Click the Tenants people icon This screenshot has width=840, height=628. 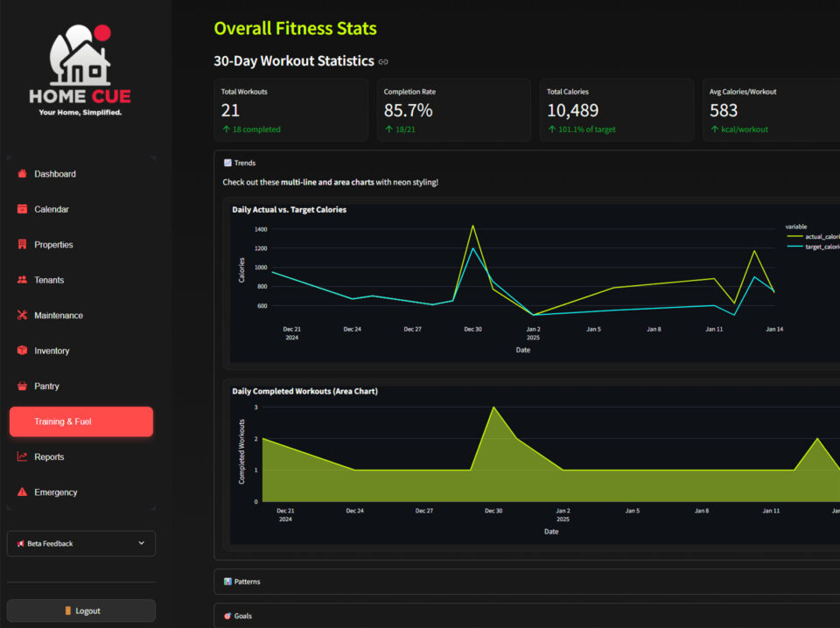pyautogui.click(x=22, y=280)
